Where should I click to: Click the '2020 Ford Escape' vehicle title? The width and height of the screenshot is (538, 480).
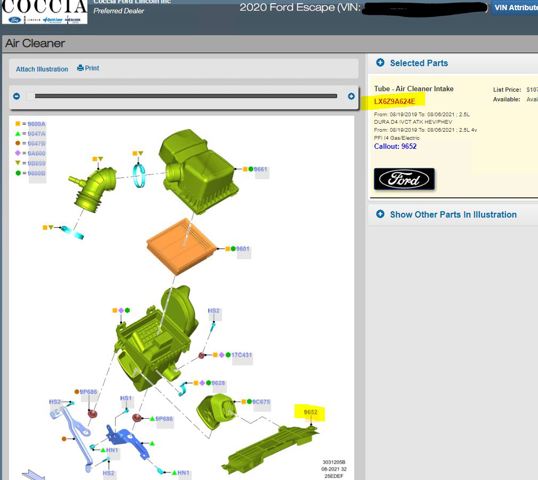pos(287,7)
